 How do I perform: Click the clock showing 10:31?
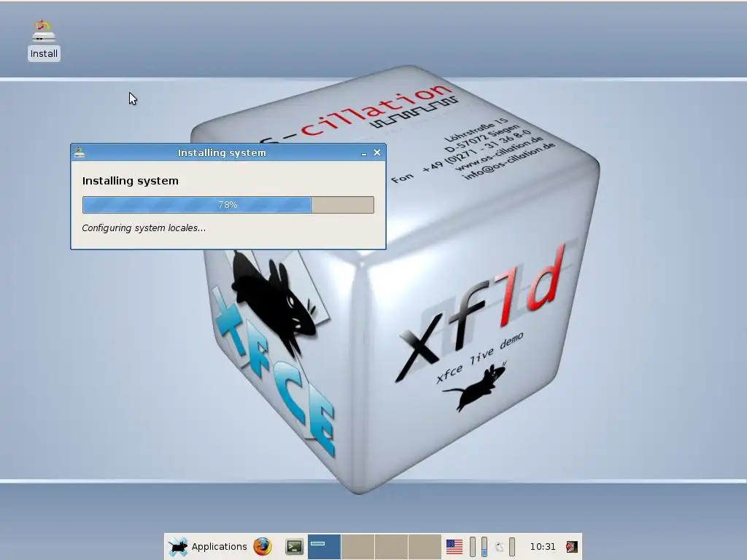point(543,547)
